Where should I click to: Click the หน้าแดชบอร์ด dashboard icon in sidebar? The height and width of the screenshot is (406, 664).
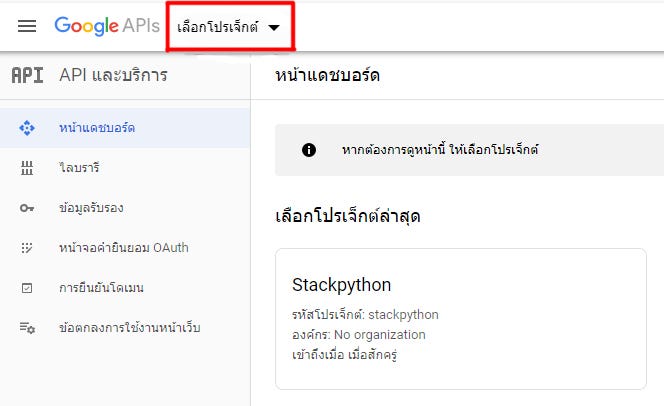[27, 128]
